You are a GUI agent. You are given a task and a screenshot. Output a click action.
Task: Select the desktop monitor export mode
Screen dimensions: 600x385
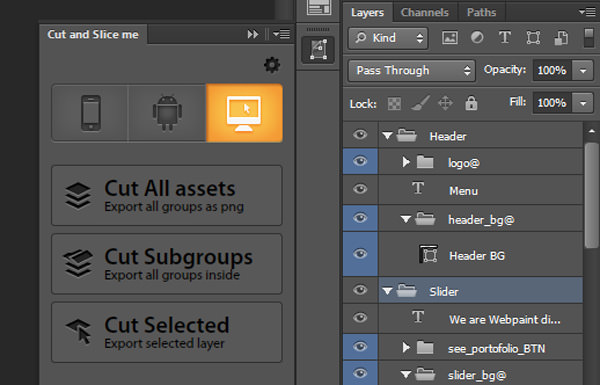(x=245, y=113)
